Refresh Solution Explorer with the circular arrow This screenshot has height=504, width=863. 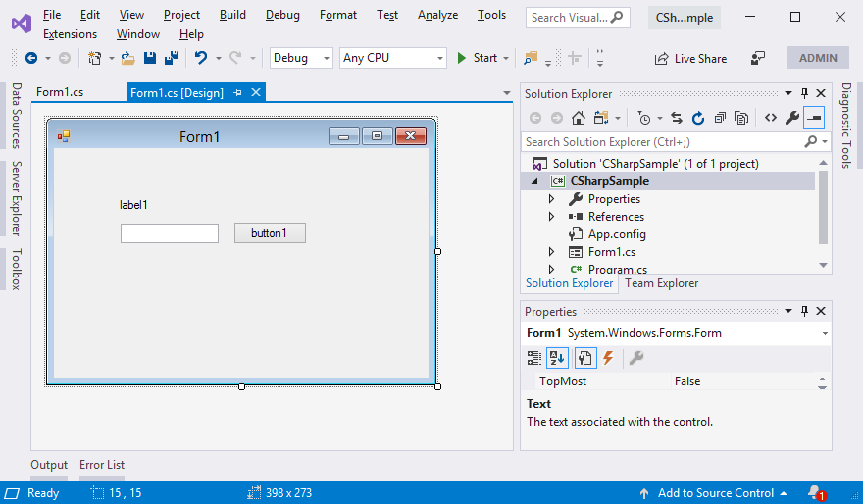pyautogui.click(x=698, y=118)
